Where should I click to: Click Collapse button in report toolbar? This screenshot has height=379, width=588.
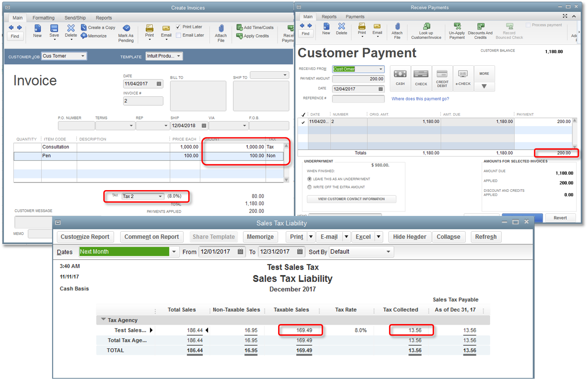tap(448, 237)
